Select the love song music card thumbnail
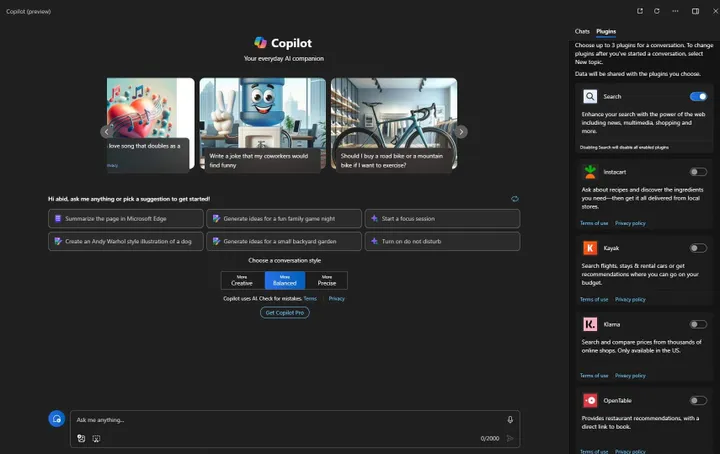Screen dimensions: 720x454 tap(151, 124)
